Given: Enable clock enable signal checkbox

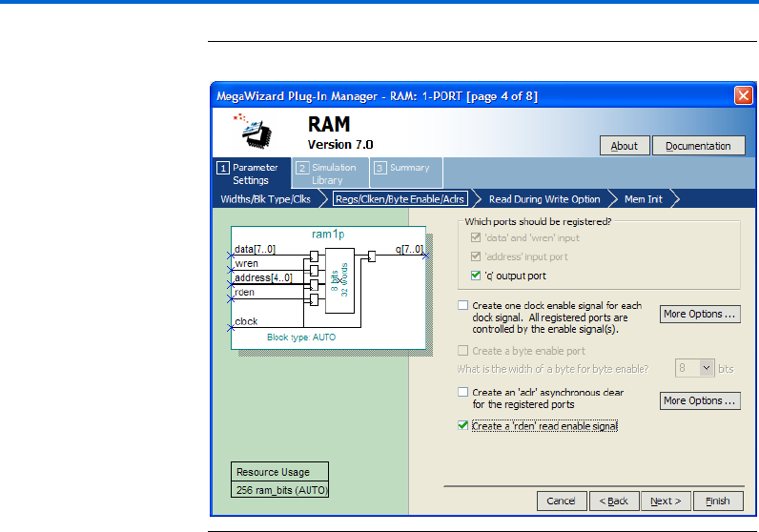Looking at the screenshot, I should tap(463, 305).
